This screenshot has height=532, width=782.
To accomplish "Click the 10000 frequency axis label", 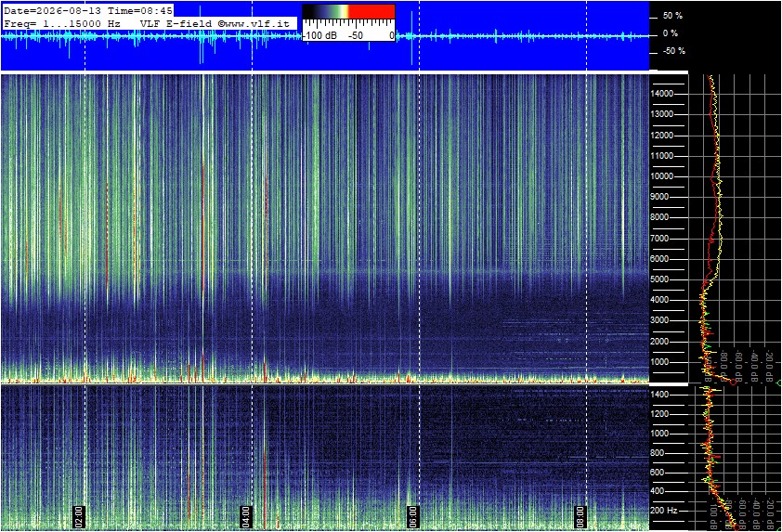I will [661, 176].
